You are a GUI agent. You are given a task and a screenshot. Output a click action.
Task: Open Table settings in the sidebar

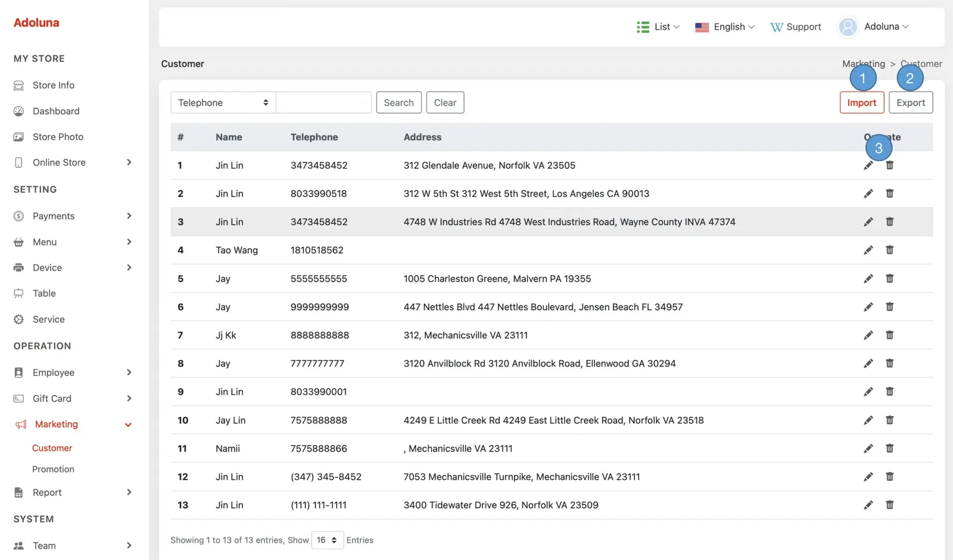[x=43, y=293]
